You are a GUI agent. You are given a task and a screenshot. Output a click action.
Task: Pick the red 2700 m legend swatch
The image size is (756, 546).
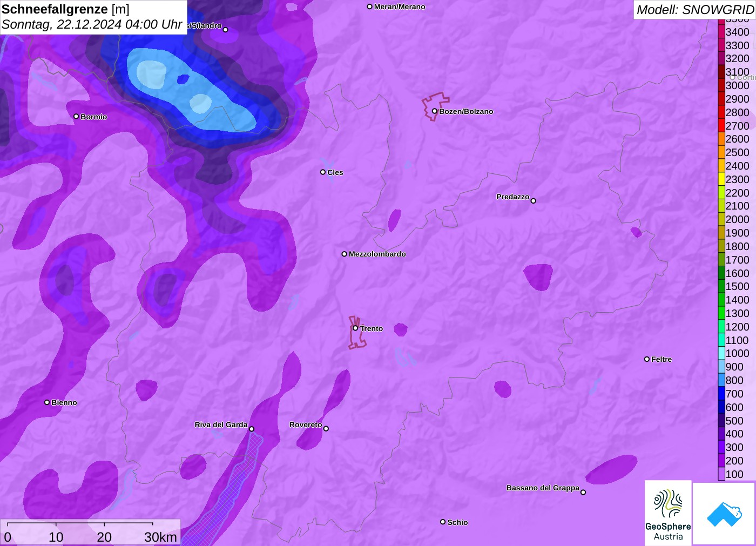click(721, 126)
